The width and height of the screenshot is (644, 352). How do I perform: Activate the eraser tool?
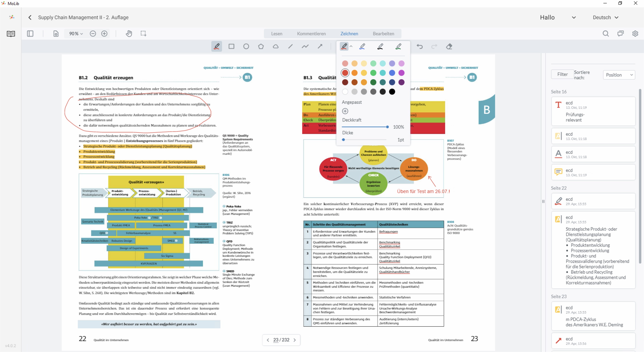coord(449,46)
